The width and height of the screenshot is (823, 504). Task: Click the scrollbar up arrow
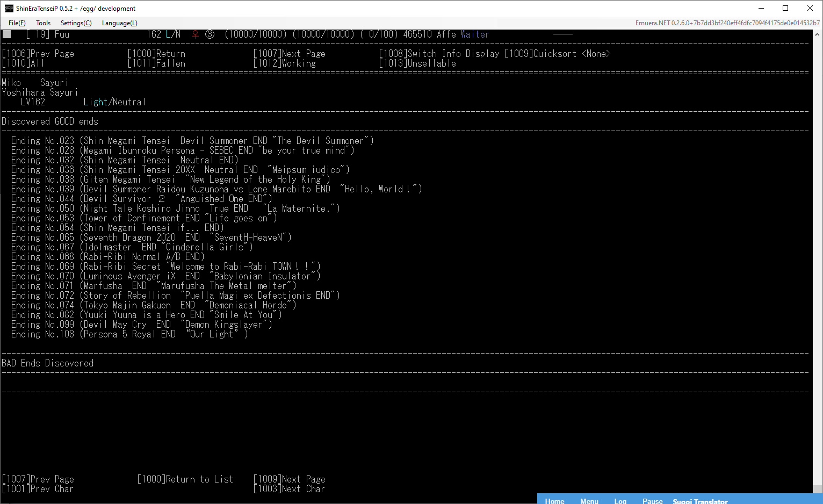818,34
